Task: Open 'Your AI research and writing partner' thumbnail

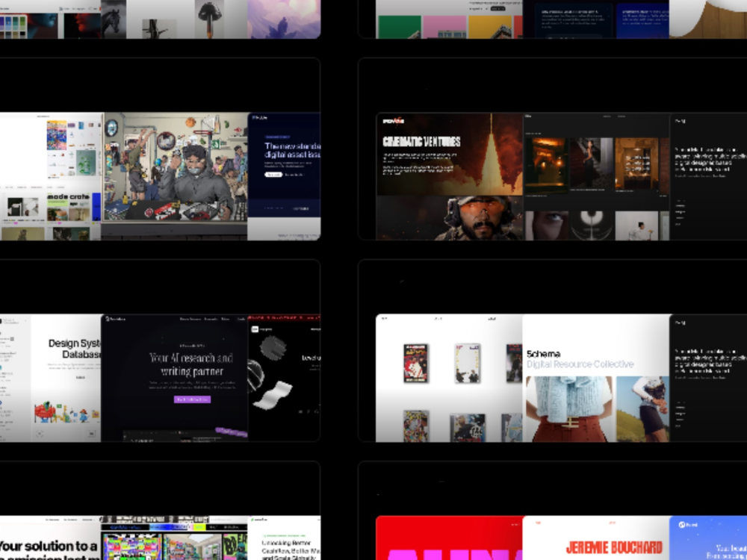Action: tap(174, 378)
